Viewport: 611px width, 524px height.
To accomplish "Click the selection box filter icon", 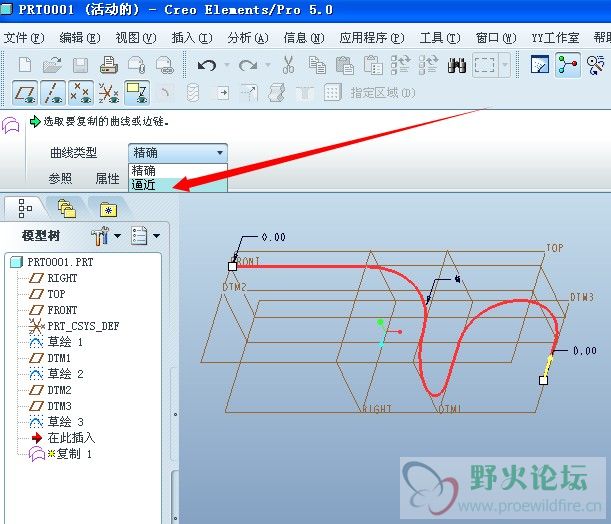I will 484,65.
